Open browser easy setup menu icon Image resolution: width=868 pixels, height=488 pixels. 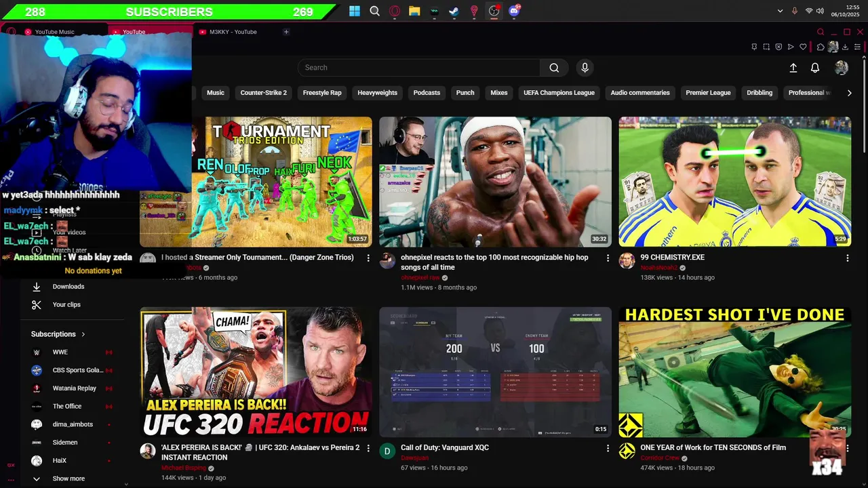click(858, 47)
